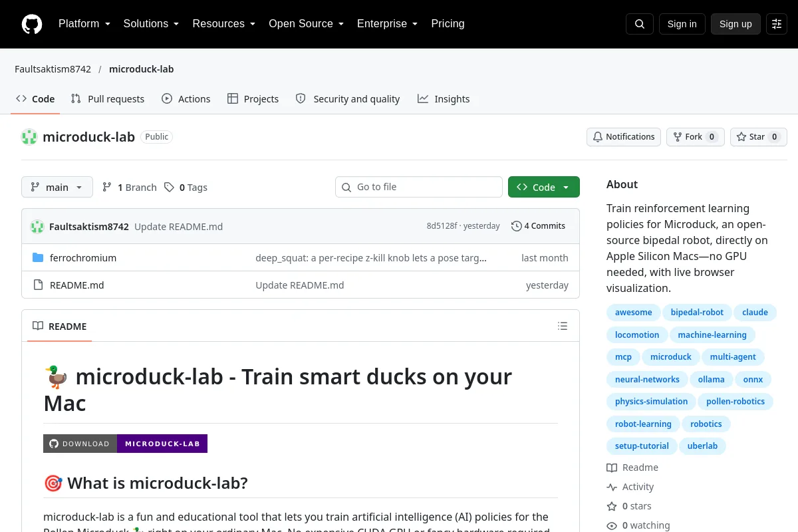Open the Security and quality tab
Viewport: 798px width, 532px height.
(348, 99)
